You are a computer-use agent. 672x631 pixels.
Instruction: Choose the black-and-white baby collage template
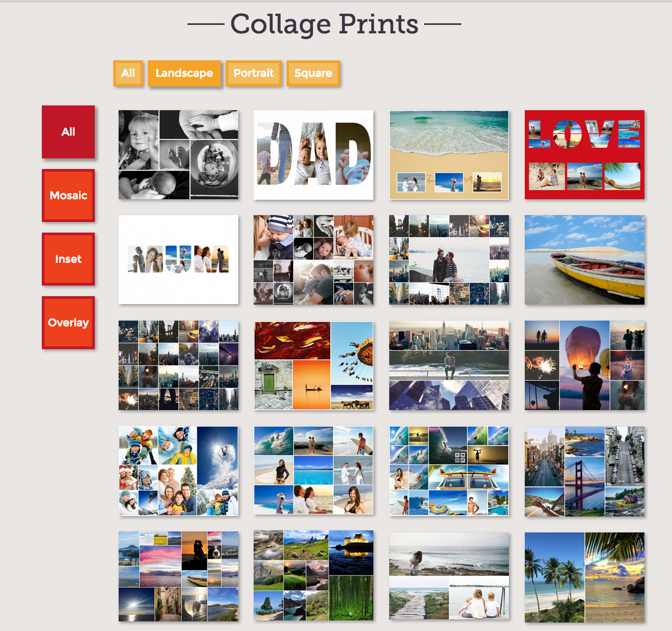[x=178, y=155]
